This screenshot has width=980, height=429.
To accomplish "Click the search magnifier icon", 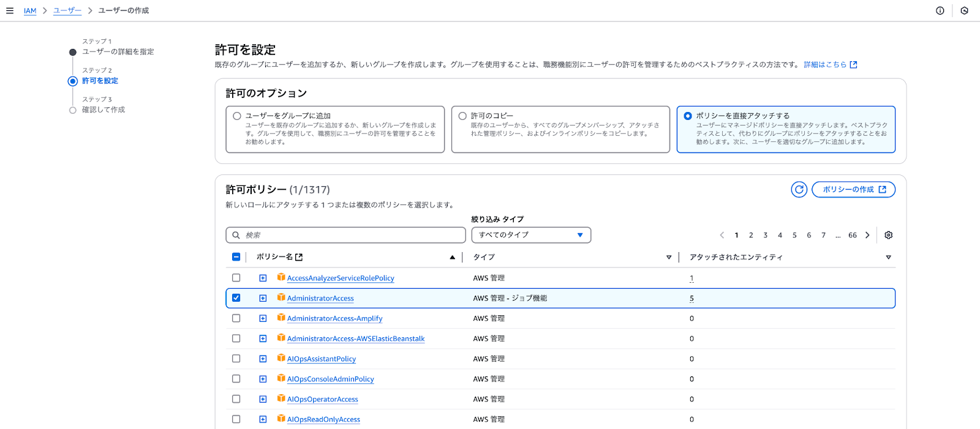I will coord(236,235).
